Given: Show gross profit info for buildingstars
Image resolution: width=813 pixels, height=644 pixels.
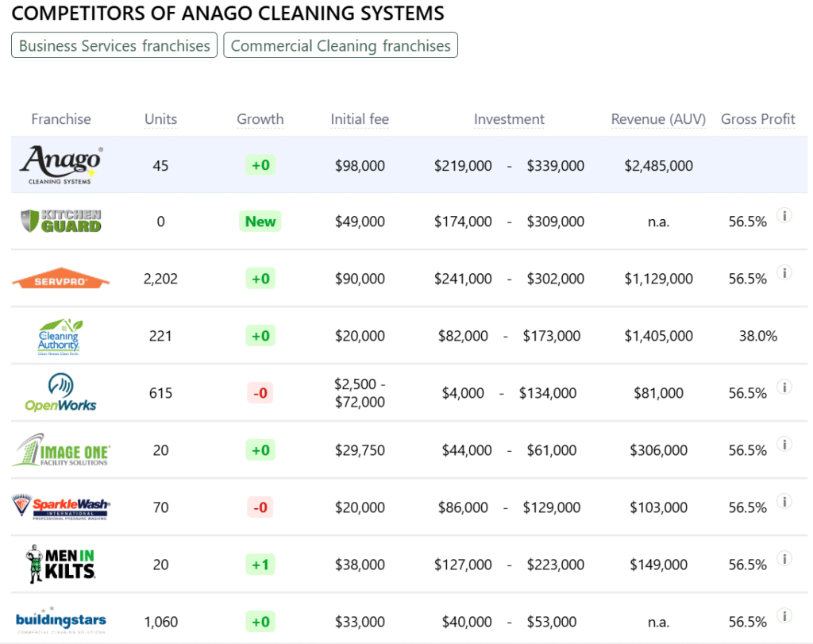Looking at the screenshot, I should [x=784, y=615].
